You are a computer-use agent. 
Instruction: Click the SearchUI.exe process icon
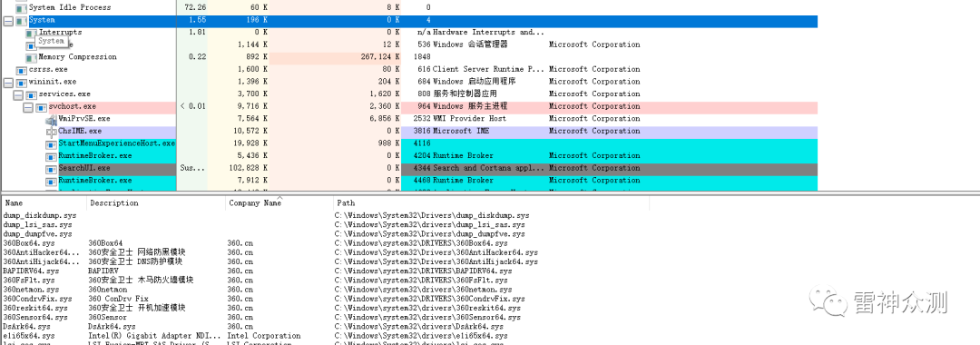51,168
